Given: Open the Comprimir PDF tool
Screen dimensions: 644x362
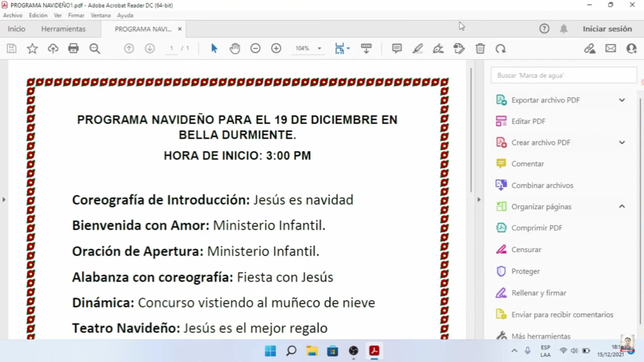Looking at the screenshot, I should point(536,228).
